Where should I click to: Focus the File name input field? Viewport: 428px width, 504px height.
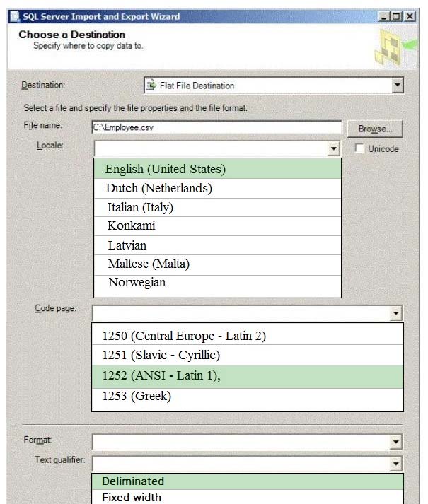point(216,127)
